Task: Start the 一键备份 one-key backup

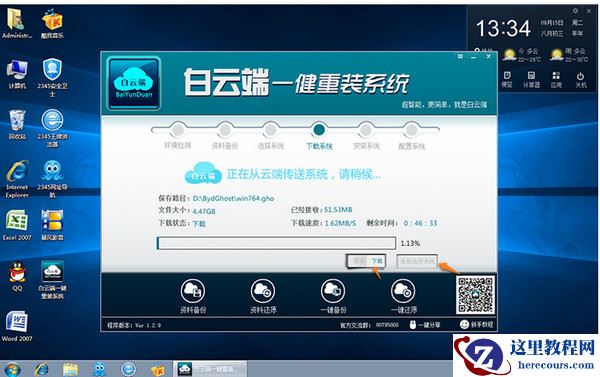Action: [333, 296]
